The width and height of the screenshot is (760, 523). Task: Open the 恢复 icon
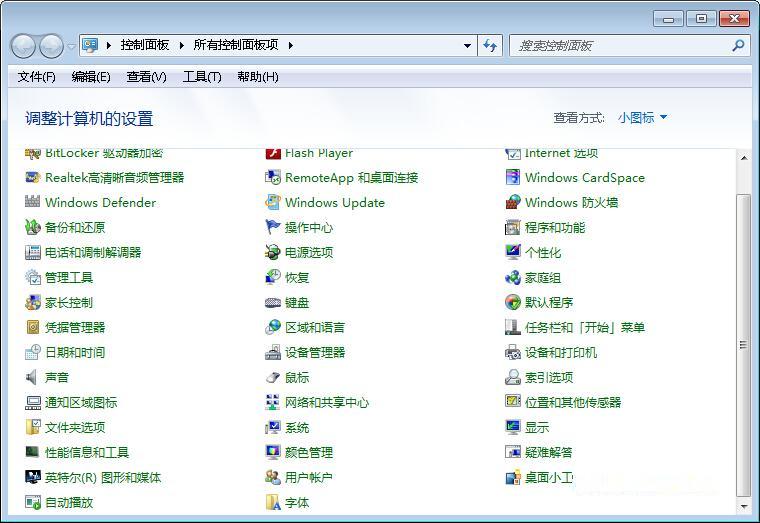273,277
